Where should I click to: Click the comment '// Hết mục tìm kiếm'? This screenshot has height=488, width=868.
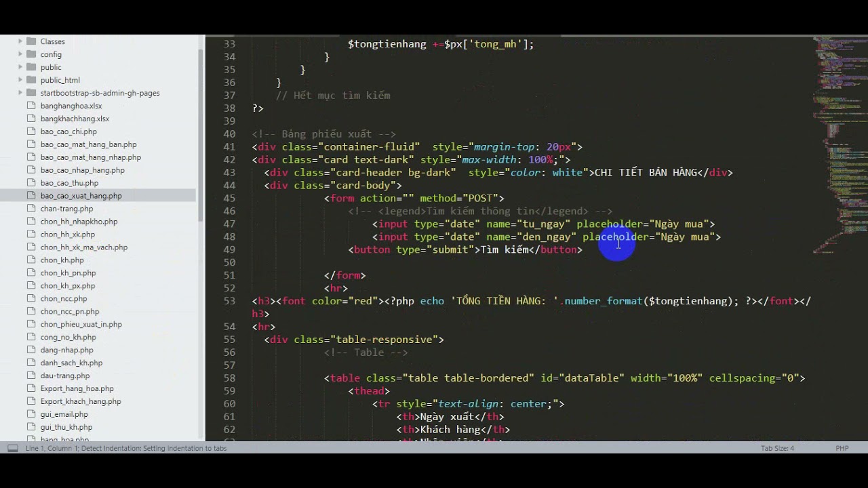(x=333, y=96)
